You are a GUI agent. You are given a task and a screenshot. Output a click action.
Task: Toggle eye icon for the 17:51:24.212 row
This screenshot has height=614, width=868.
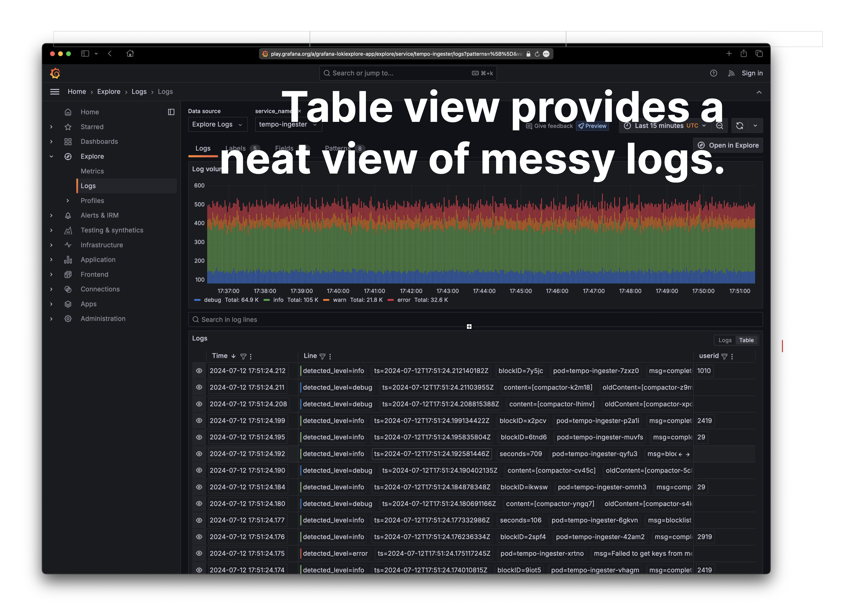tap(199, 371)
